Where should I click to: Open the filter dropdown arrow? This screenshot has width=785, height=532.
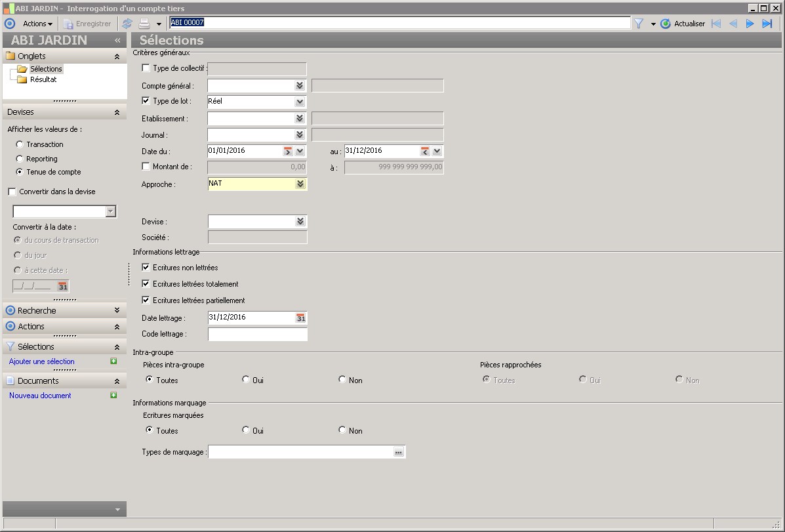(653, 24)
